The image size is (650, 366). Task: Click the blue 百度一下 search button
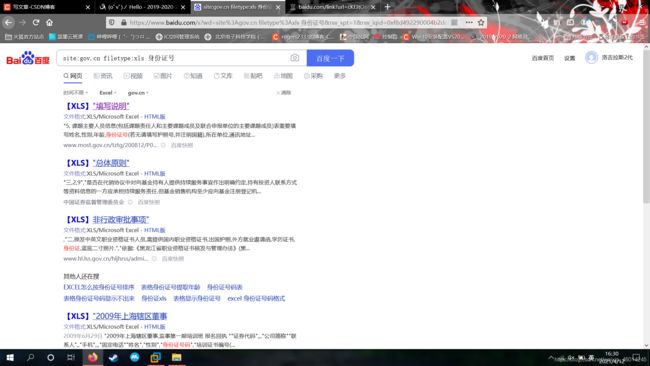[330, 58]
